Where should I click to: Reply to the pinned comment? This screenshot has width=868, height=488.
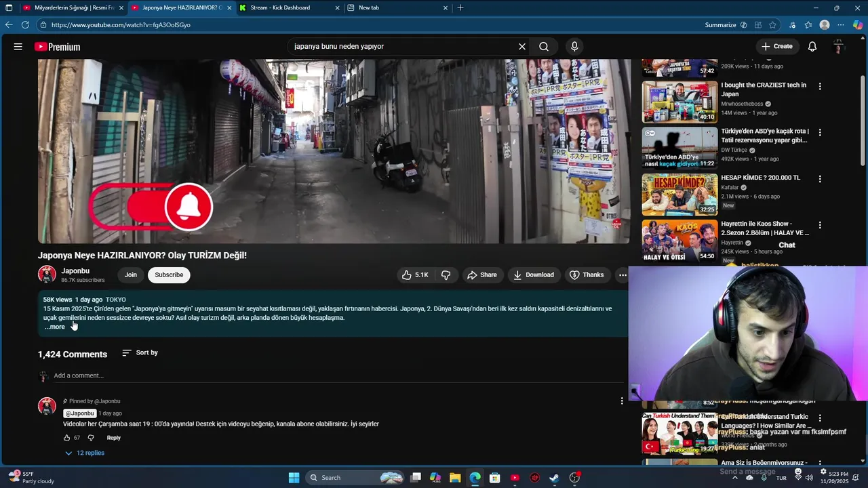pos(114,438)
